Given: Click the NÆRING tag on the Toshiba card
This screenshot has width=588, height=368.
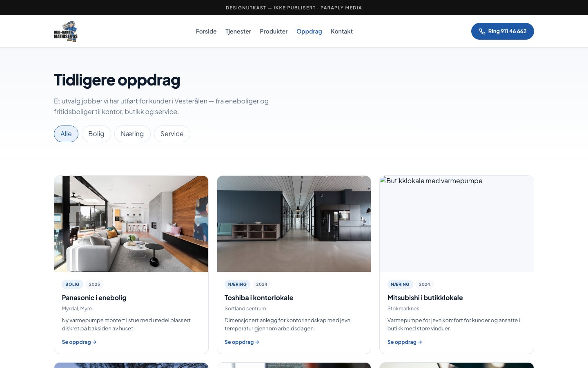Looking at the screenshot, I should [x=237, y=284].
